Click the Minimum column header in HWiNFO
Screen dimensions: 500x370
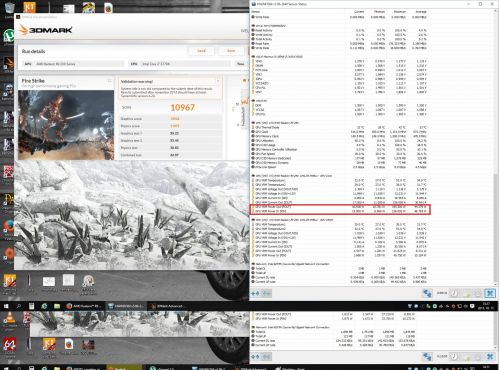pos(379,12)
